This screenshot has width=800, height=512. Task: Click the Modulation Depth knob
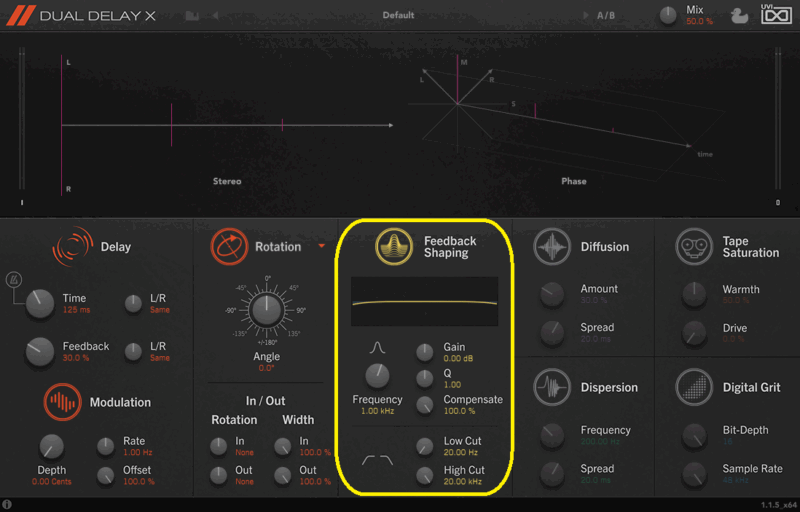pos(52,447)
